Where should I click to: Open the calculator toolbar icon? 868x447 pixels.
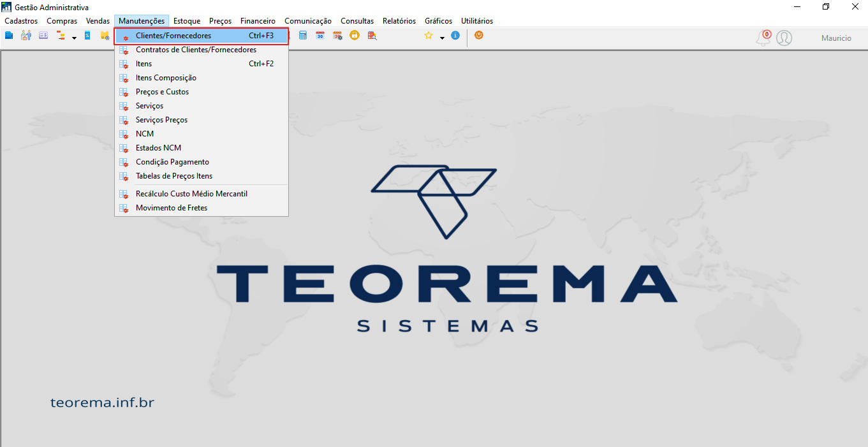(x=303, y=36)
